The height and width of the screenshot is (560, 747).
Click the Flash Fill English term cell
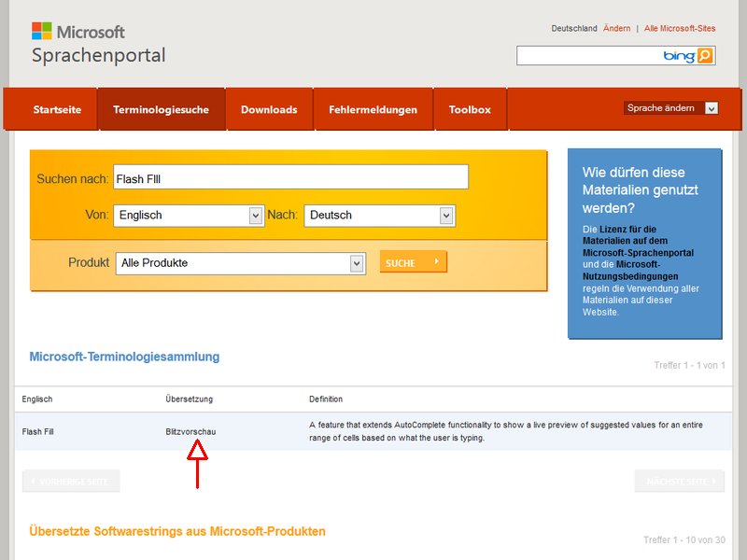click(37, 432)
